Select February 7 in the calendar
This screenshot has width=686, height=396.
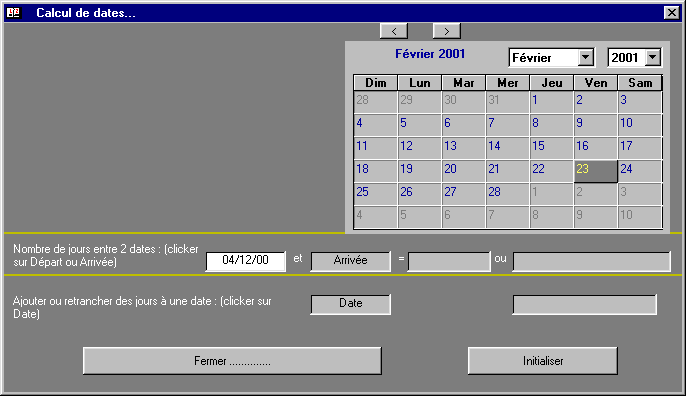tap(508, 125)
